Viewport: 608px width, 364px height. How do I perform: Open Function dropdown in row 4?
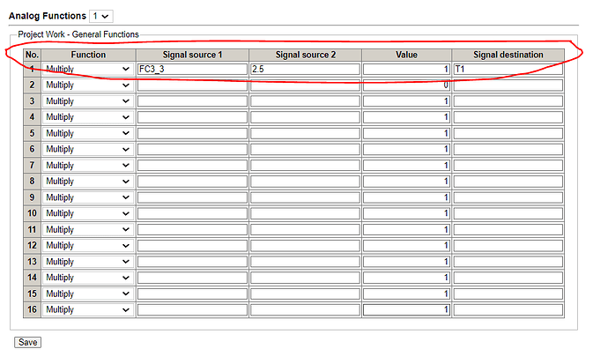[x=88, y=117]
